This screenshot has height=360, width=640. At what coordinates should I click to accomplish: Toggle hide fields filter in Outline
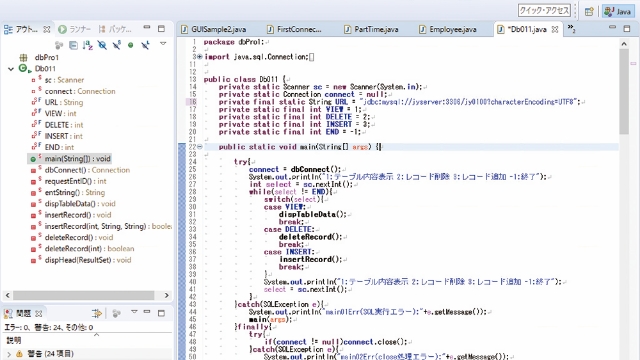102,45
